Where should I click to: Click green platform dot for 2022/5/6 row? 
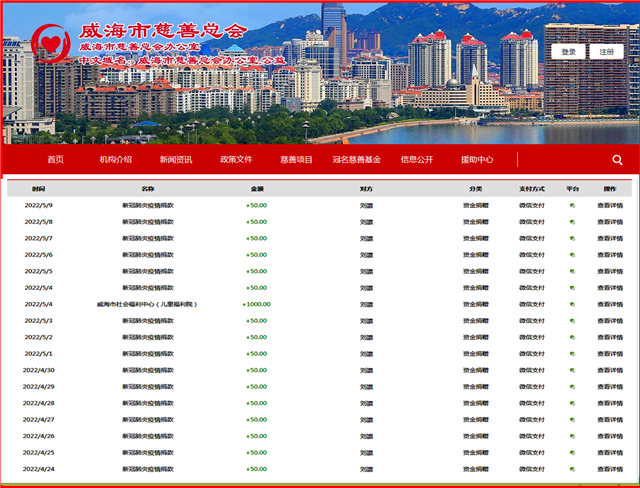(572, 255)
